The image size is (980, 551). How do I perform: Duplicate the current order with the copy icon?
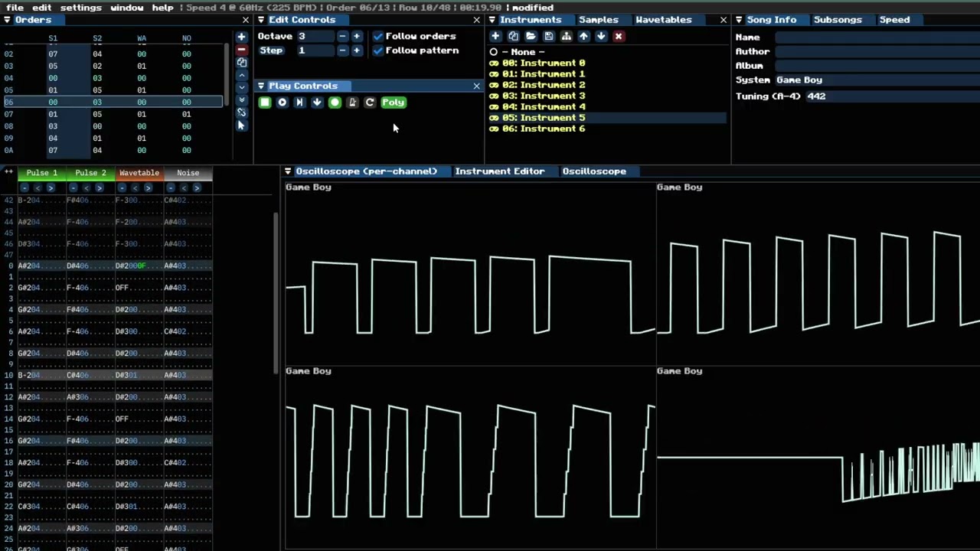point(241,63)
